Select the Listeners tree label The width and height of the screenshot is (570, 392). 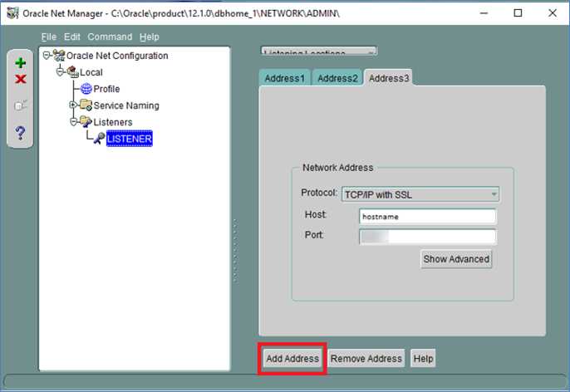[x=113, y=122]
